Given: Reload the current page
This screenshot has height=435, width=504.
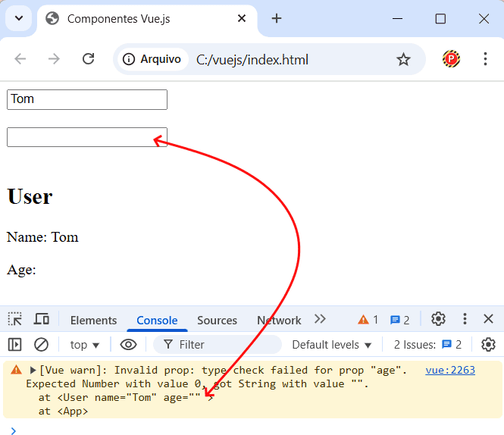Looking at the screenshot, I should (88, 59).
